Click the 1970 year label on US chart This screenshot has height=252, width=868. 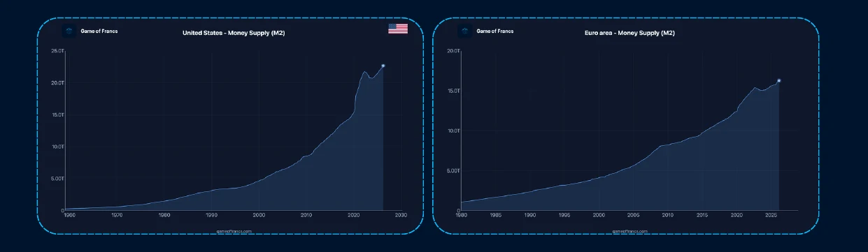click(x=117, y=216)
